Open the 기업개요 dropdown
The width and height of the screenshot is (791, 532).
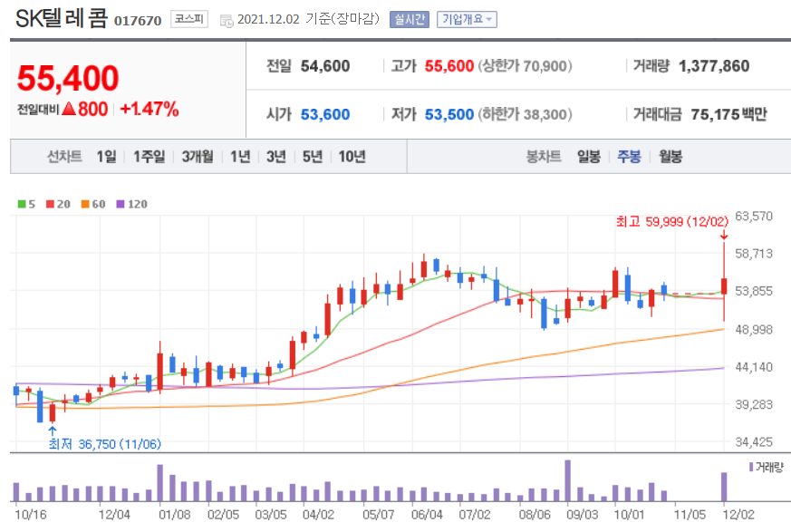467,19
